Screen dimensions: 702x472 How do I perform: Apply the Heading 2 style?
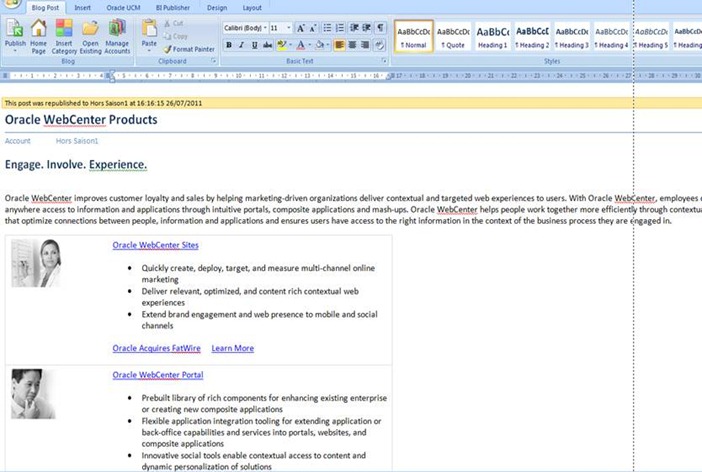pyautogui.click(x=532, y=37)
